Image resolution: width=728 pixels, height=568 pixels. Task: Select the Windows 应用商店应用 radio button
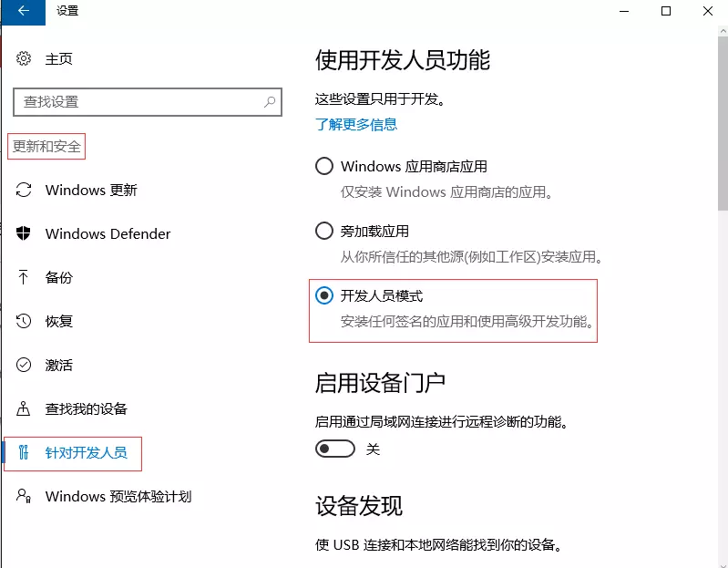click(x=323, y=166)
